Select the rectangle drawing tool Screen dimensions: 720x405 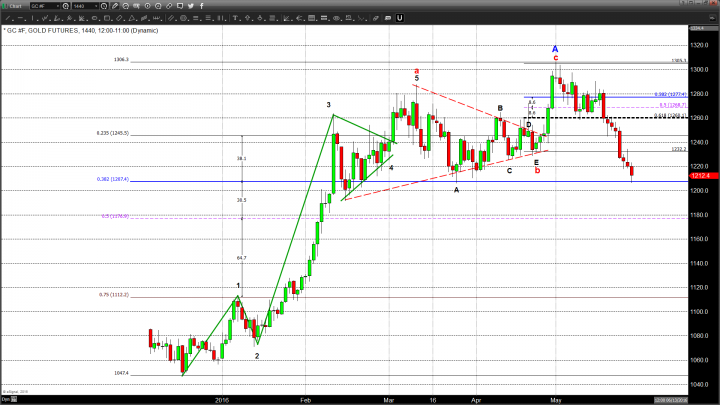(x=107, y=18)
